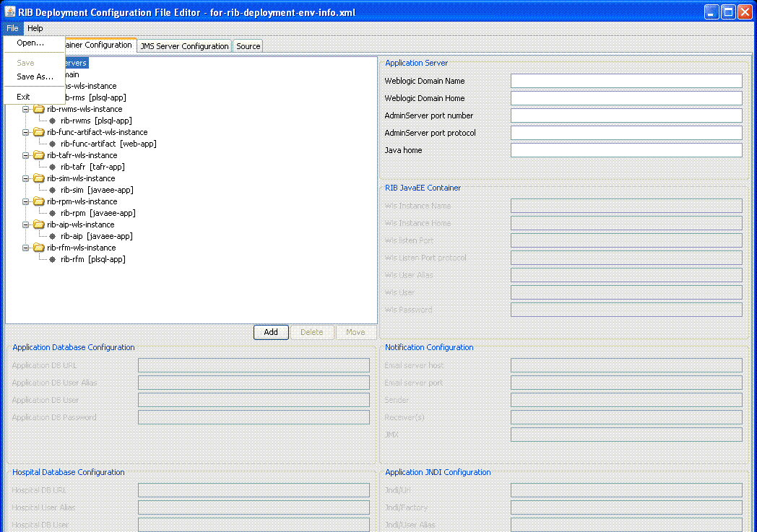Viewport: 757px width, 532px height.
Task: Minimize the RIB editor window
Action: coord(711,12)
